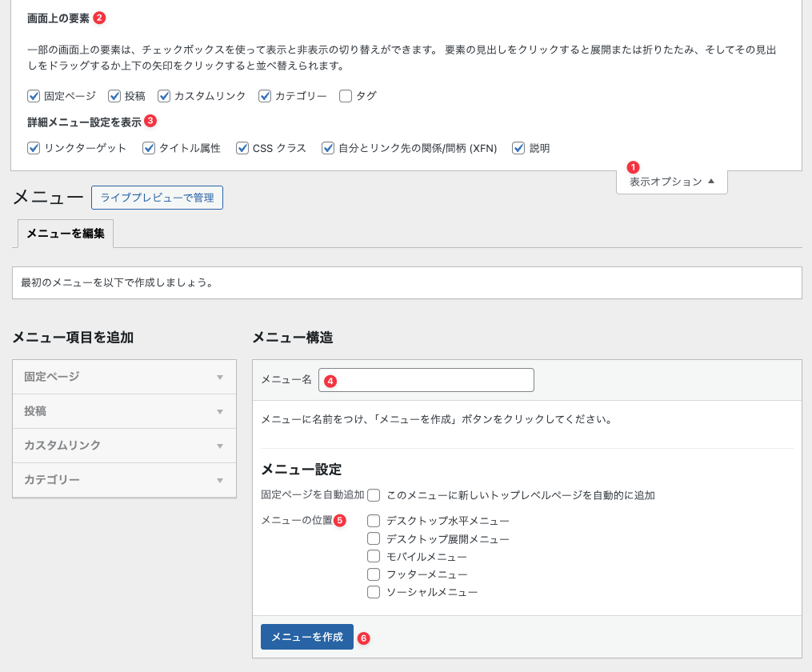
Task: Toggle the リンクターゲット checkbox
Action: (x=34, y=148)
